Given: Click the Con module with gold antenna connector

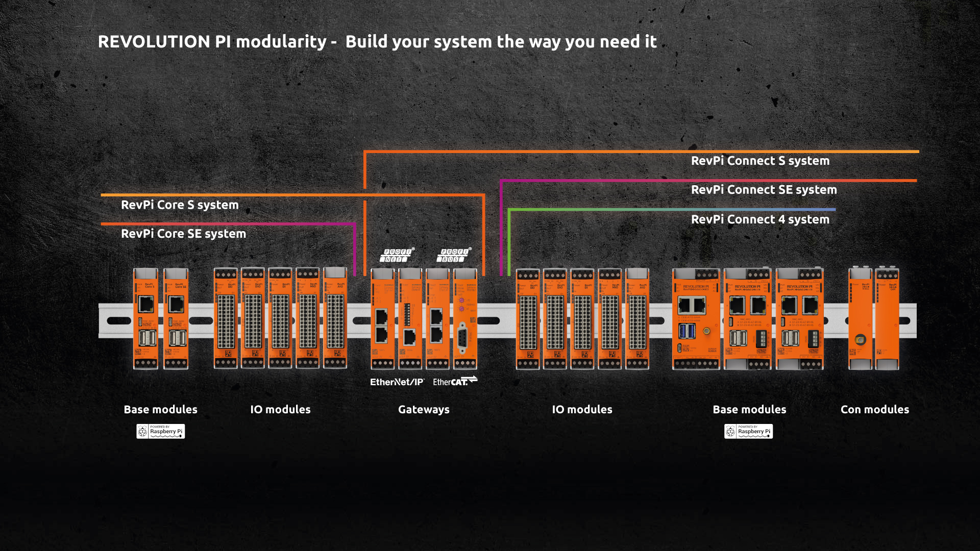Looking at the screenshot, I should [x=861, y=319].
